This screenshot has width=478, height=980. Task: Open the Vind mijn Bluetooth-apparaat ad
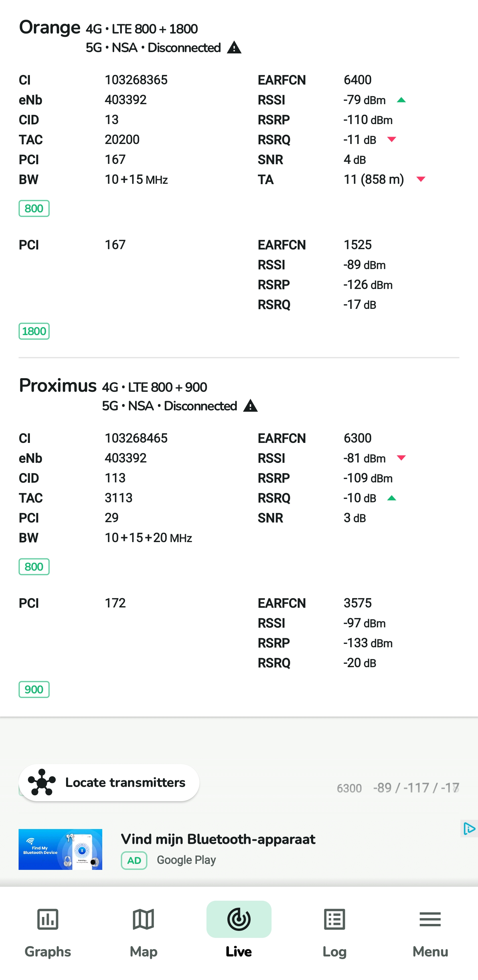[x=218, y=839]
